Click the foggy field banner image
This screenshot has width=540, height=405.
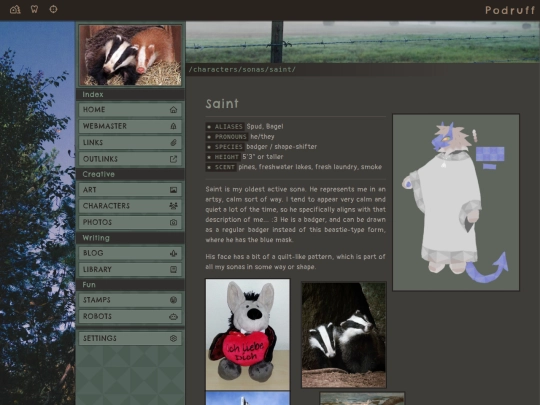point(363,42)
